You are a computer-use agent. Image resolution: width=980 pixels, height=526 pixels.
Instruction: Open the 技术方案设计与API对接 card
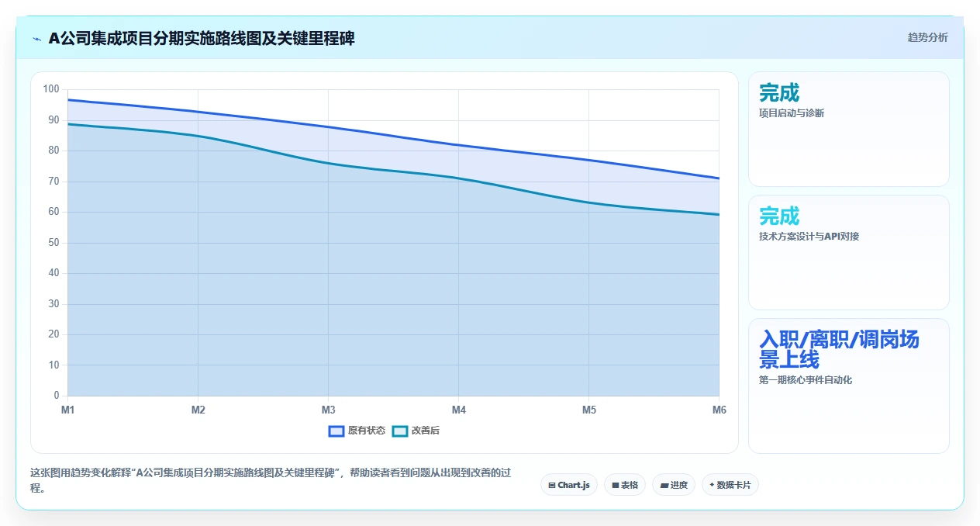pos(849,252)
